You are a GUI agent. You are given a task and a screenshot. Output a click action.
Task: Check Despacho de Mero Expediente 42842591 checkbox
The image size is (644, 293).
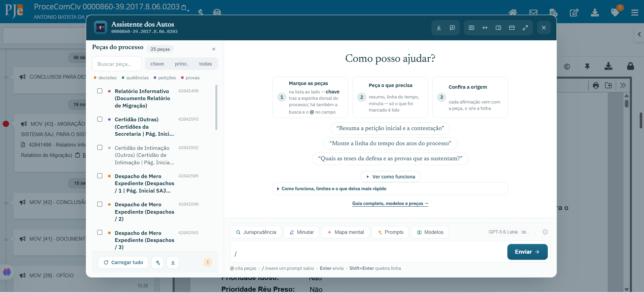tap(100, 233)
